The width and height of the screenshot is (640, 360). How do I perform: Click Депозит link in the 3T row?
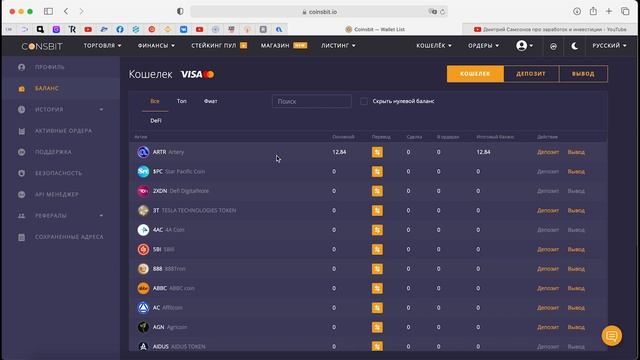[548, 210]
